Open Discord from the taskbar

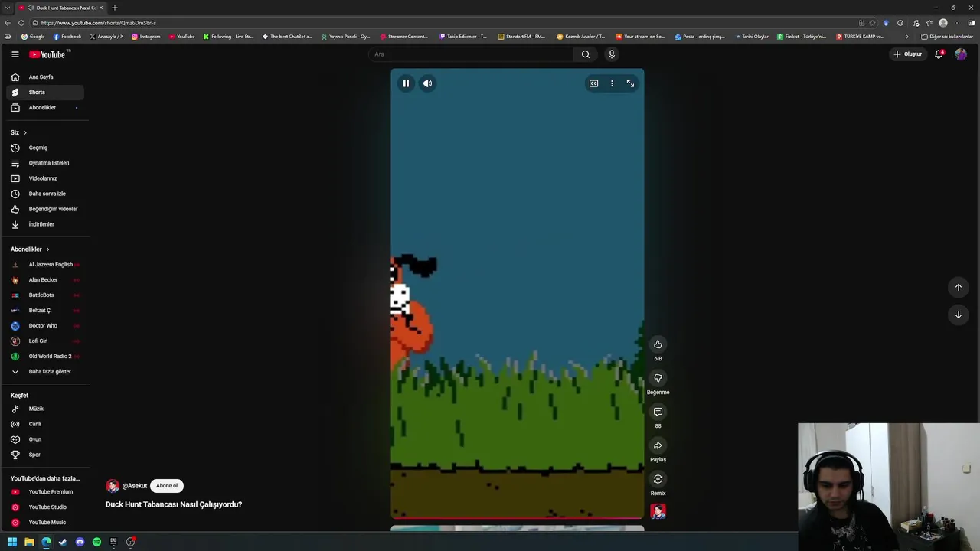point(80,542)
